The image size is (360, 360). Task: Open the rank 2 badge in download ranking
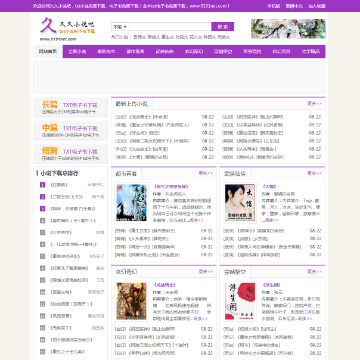(42, 197)
